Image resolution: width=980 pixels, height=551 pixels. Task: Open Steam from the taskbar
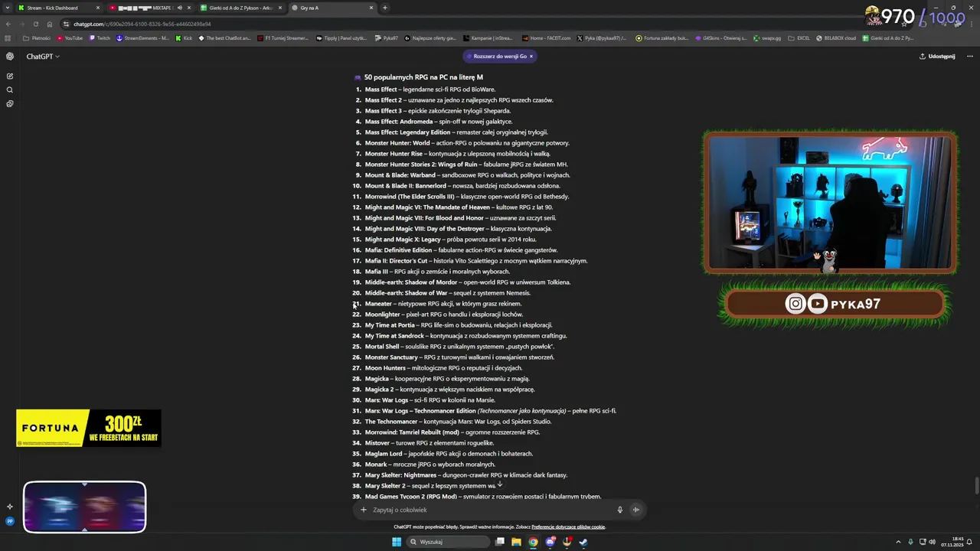(x=583, y=542)
